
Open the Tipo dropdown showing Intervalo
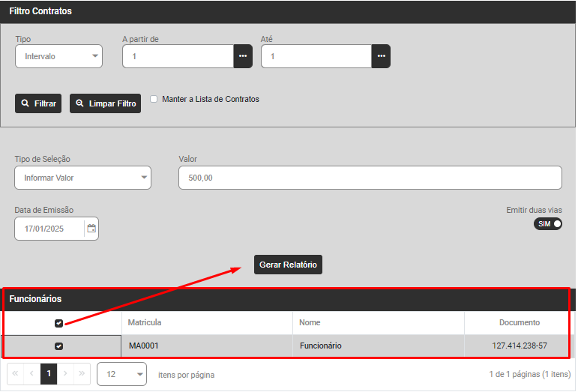[58, 56]
